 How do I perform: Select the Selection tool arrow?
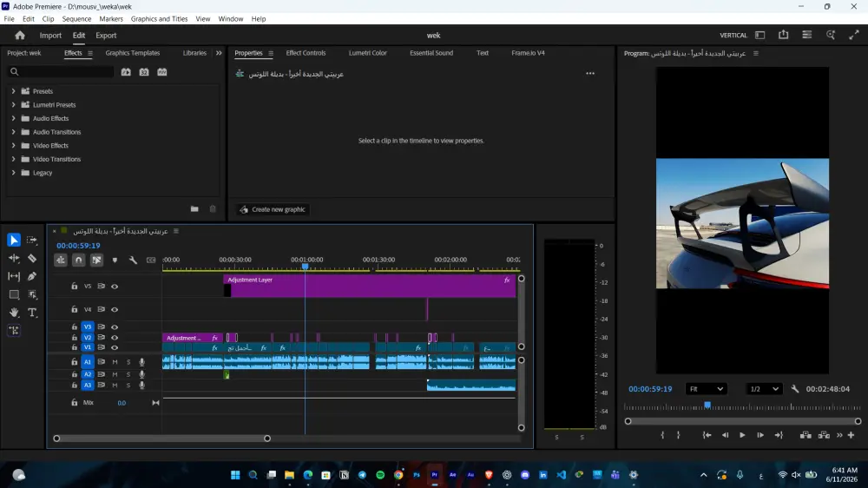(x=14, y=240)
